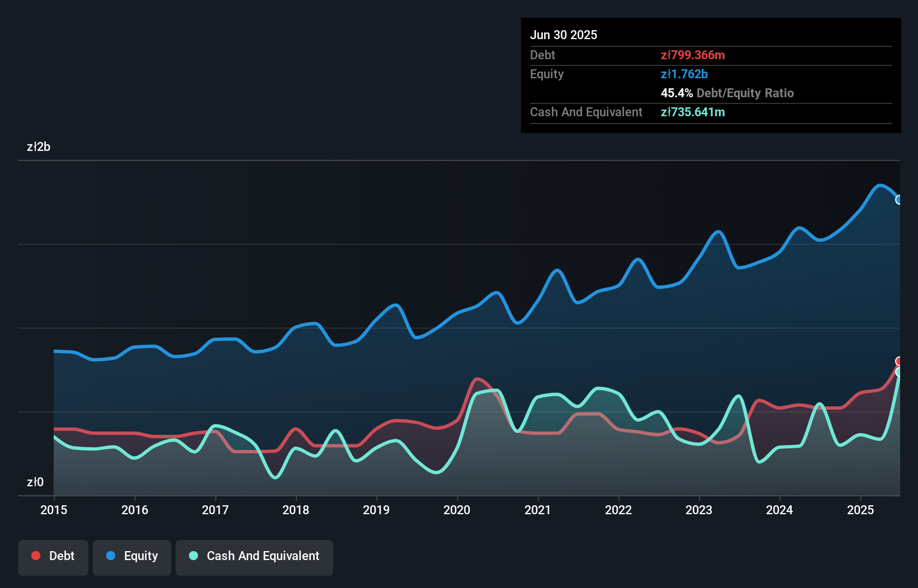Click the zł735.641m Cash value link
This screenshot has height=588, width=918.
point(693,112)
